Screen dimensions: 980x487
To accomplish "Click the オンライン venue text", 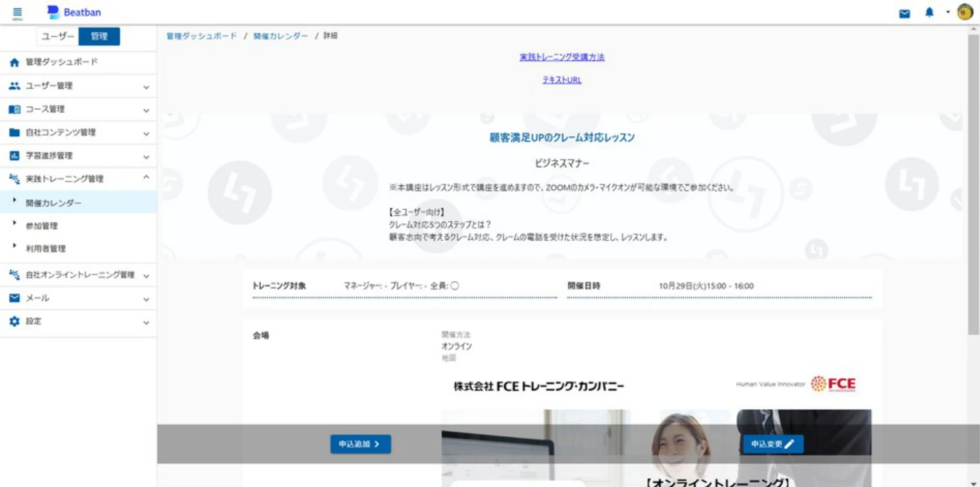I will tap(457, 346).
